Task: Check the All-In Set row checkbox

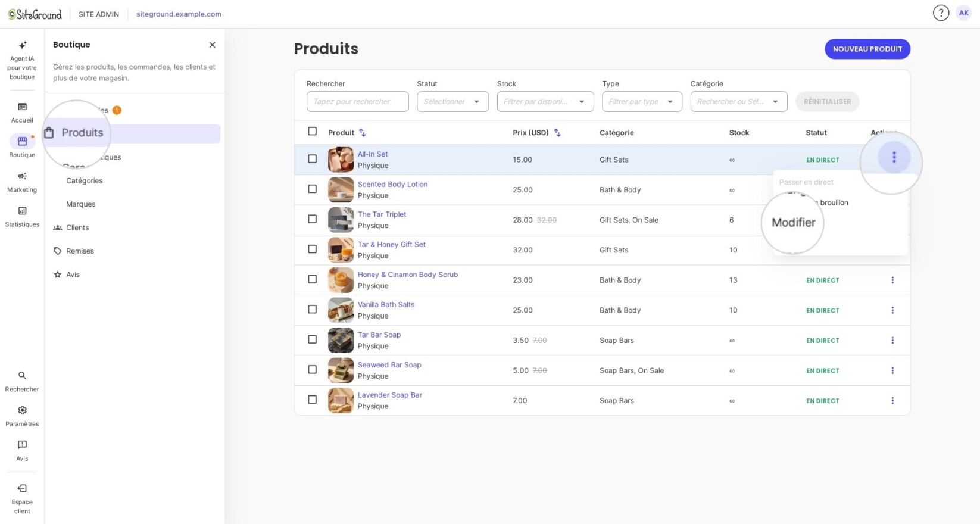Action: pos(312,159)
